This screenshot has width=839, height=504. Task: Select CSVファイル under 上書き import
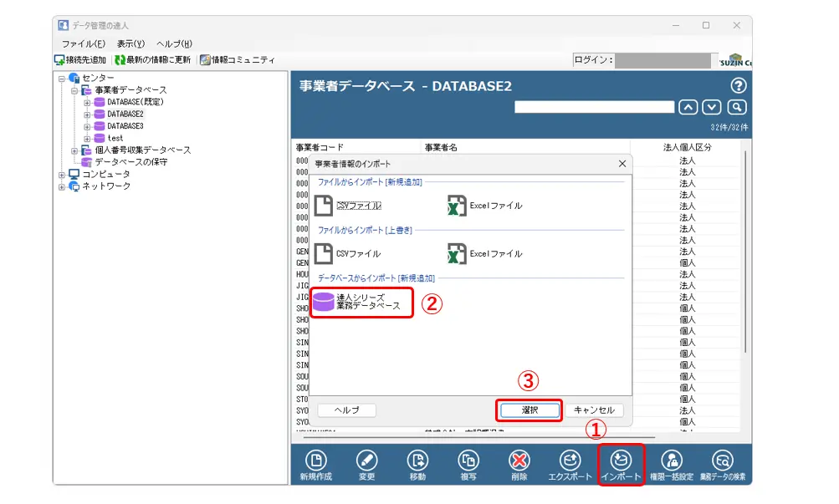pos(348,254)
